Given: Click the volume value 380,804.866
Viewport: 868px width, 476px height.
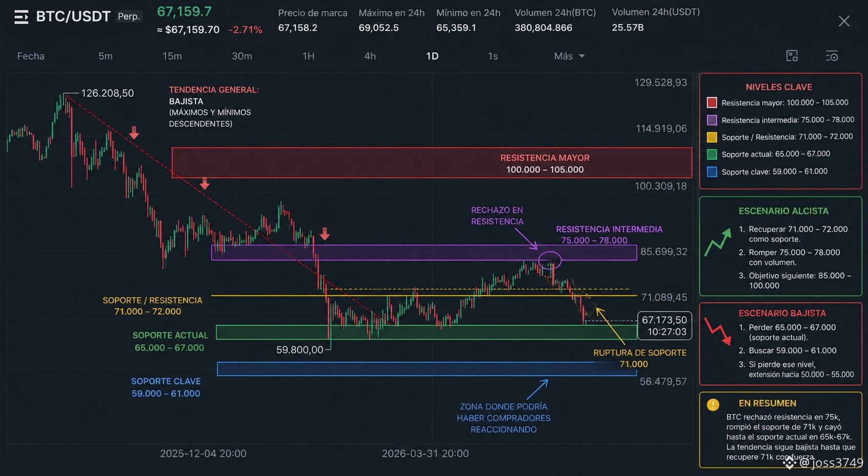Looking at the screenshot, I should pos(543,28).
